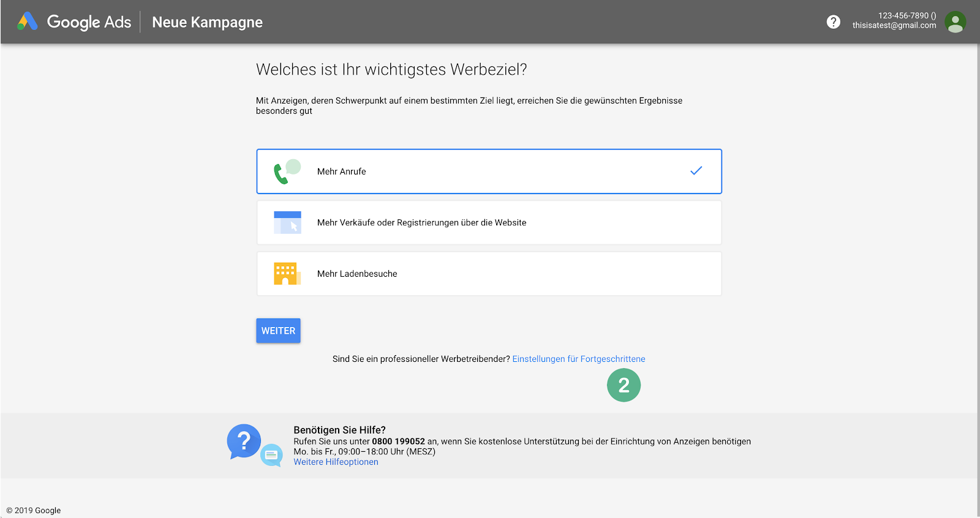The height and width of the screenshot is (518, 980).
Task: Click the user account avatar
Action: tap(955, 22)
